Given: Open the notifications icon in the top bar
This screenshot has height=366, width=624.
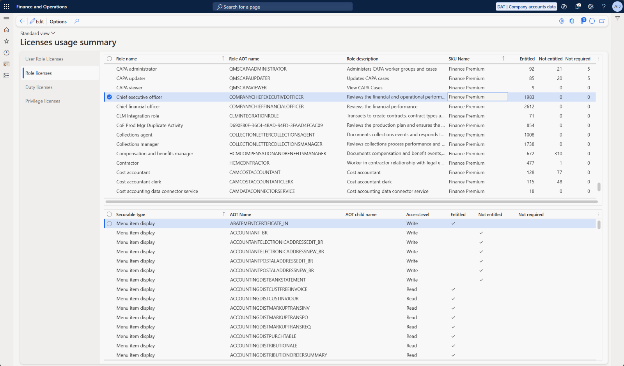Looking at the screenshot, I should click(578, 6).
